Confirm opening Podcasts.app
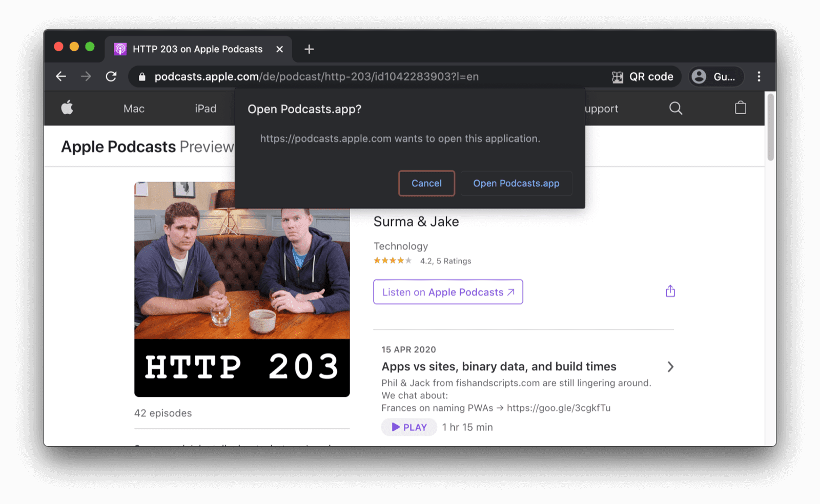 516,183
